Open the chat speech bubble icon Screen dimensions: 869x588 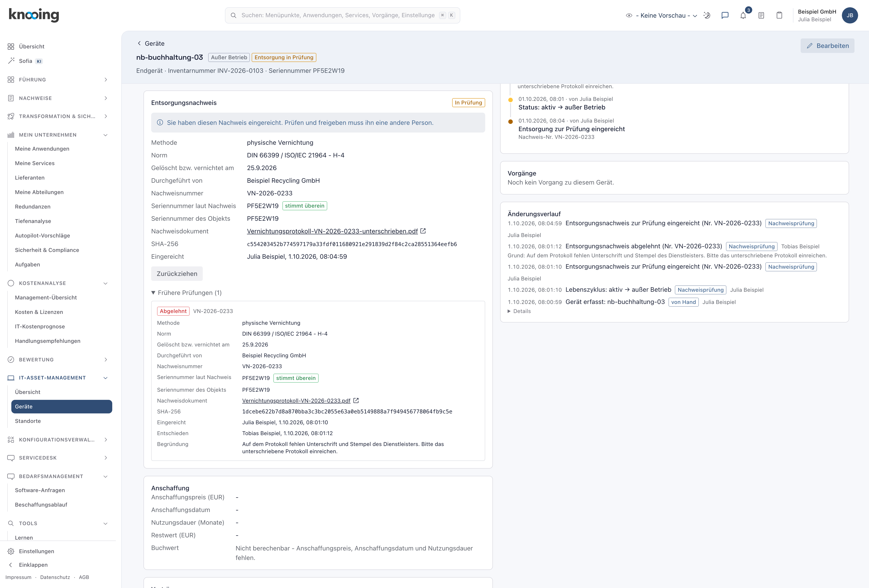[x=725, y=15]
